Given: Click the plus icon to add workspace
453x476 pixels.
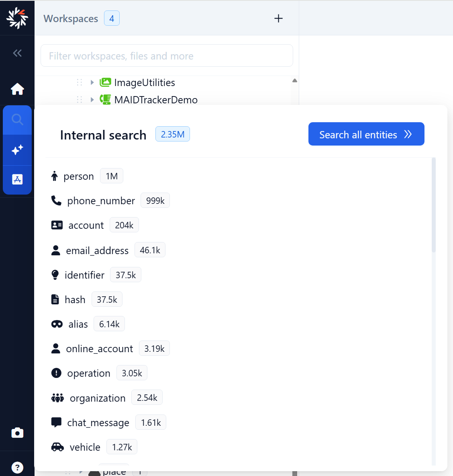Looking at the screenshot, I should pyautogui.click(x=278, y=18).
